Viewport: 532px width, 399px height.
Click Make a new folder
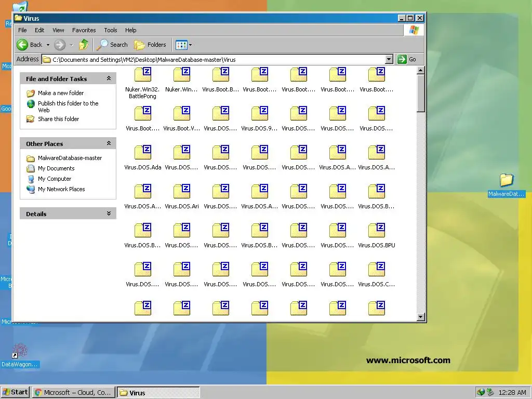pos(61,93)
